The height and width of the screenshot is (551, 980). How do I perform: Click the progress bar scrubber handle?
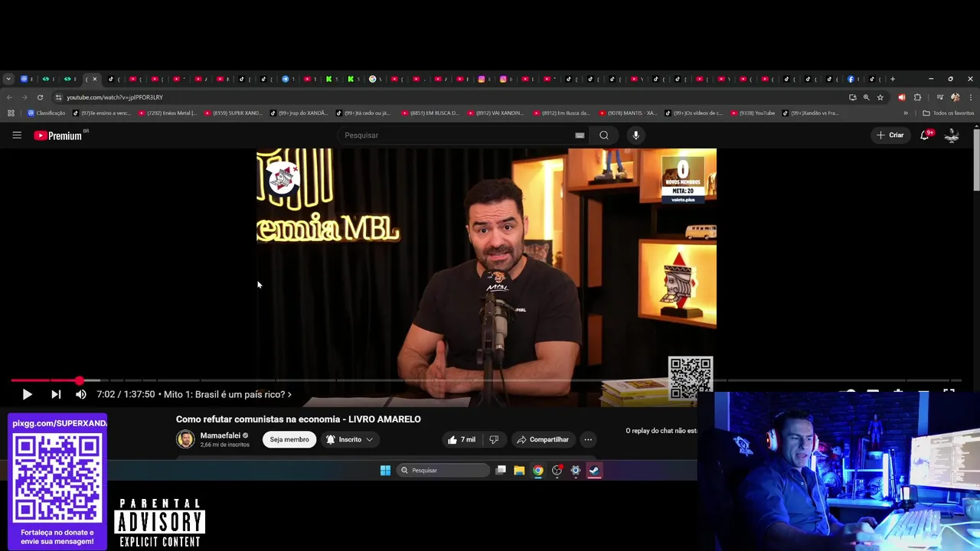pyautogui.click(x=80, y=380)
